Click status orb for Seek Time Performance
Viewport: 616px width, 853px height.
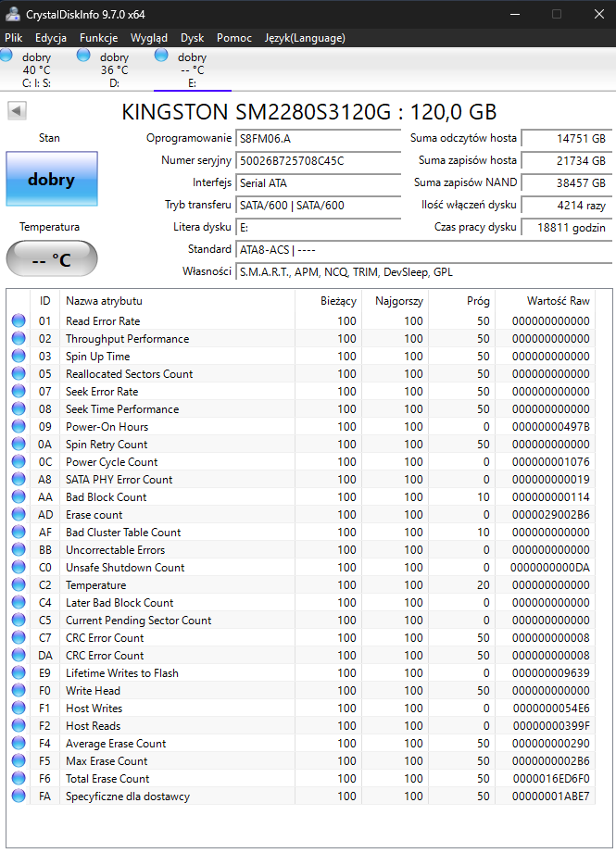19,409
